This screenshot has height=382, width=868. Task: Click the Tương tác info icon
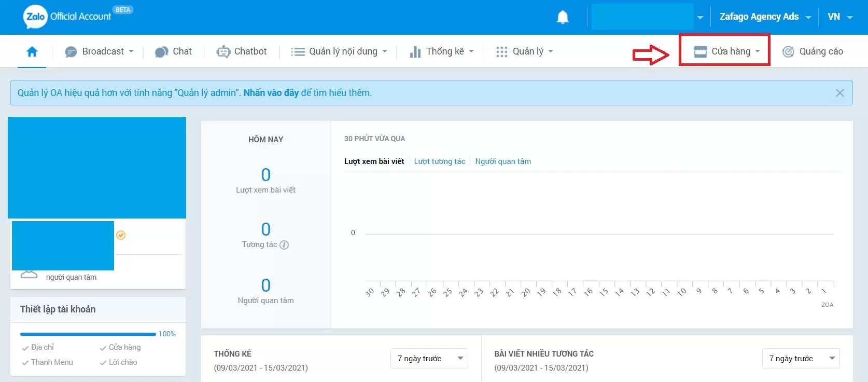tap(284, 245)
